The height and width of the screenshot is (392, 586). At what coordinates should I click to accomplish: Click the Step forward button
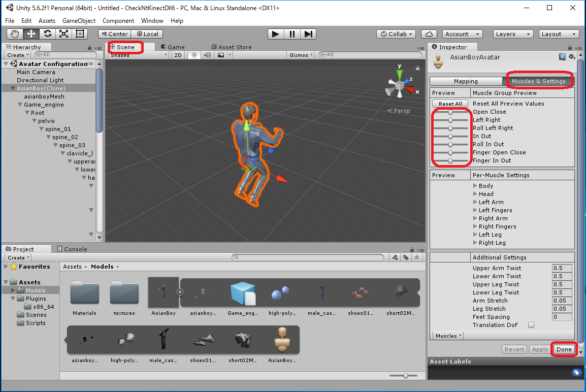(308, 34)
